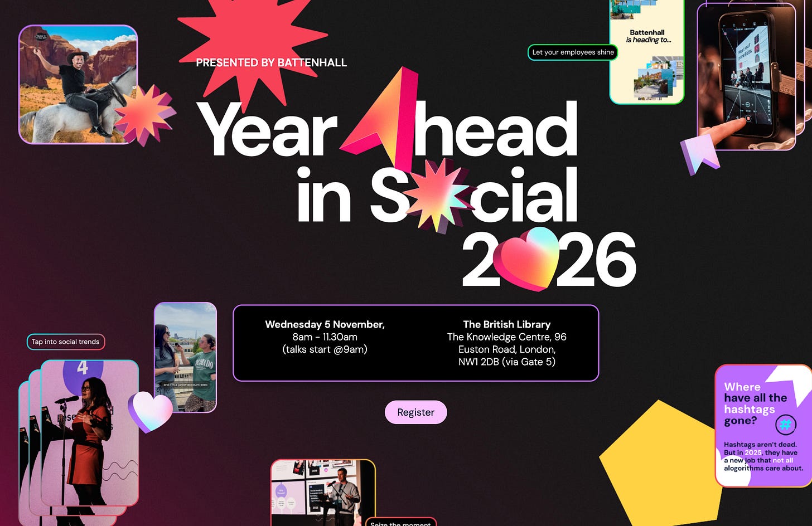The height and width of the screenshot is (526, 812).
Task: Open the two women interview video thumbnail
Action: (185, 357)
